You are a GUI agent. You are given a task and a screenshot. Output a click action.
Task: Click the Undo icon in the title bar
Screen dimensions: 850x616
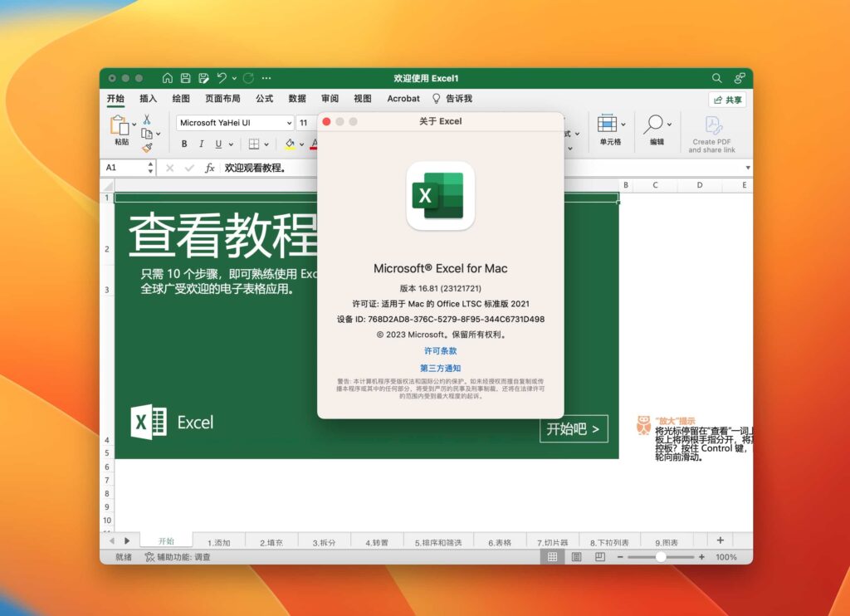[x=221, y=77]
